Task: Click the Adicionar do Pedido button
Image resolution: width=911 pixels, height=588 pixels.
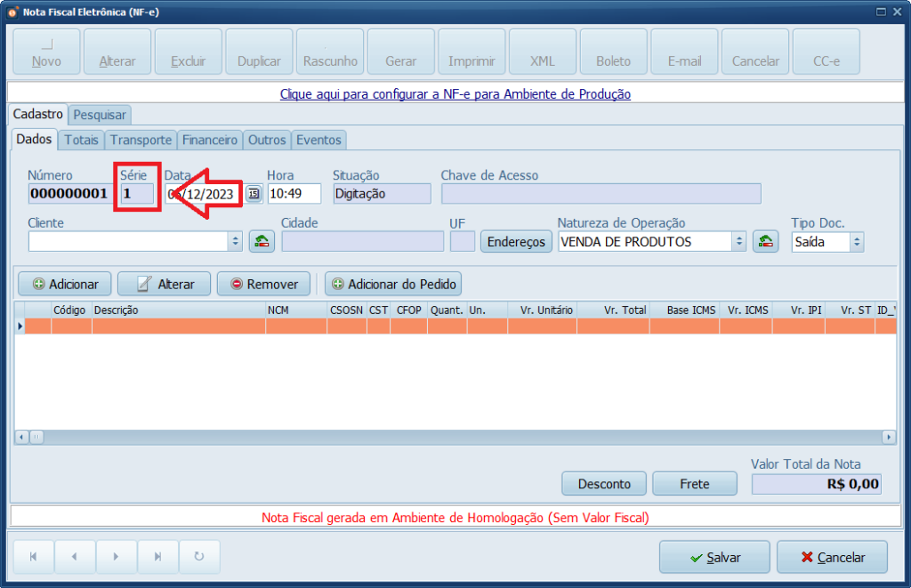Action: coord(393,284)
